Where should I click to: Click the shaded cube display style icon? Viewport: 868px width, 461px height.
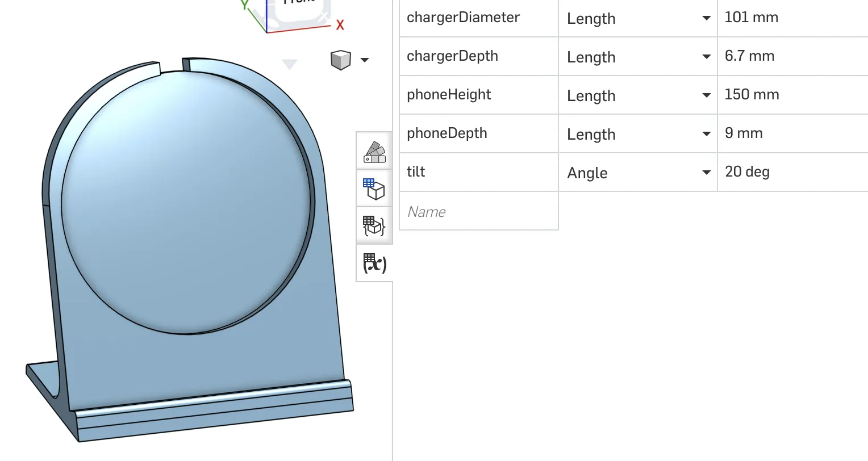(x=341, y=60)
